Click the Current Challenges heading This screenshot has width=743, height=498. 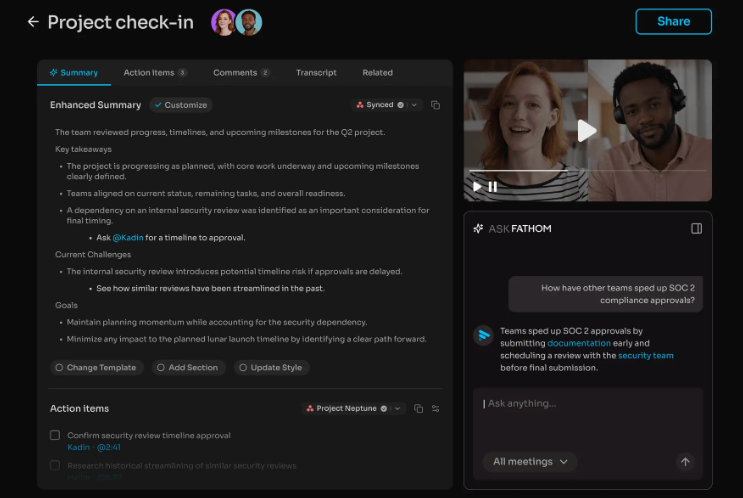point(93,254)
